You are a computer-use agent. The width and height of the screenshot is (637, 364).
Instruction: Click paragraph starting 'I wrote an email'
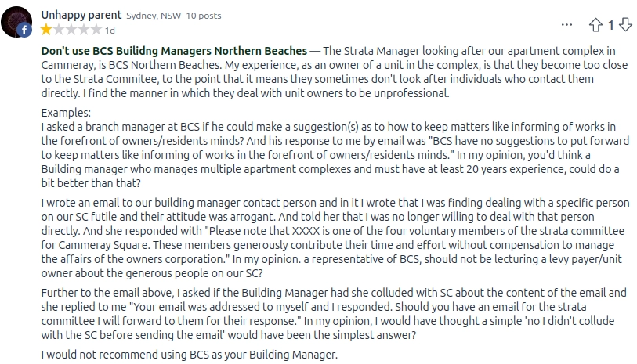pyautogui.click(x=335, y=238)
